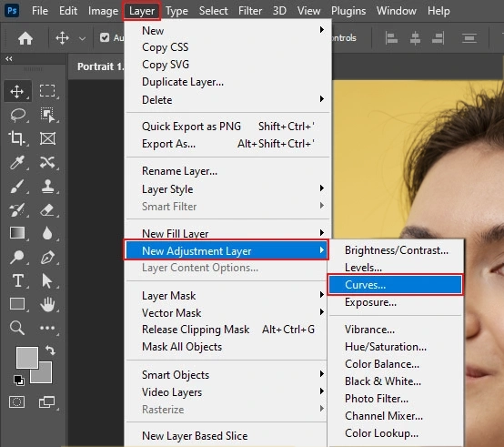Swap foreground and background colors
Image resolution: width=504 pixels, height=447 pixels.
(x=50, y=350)
